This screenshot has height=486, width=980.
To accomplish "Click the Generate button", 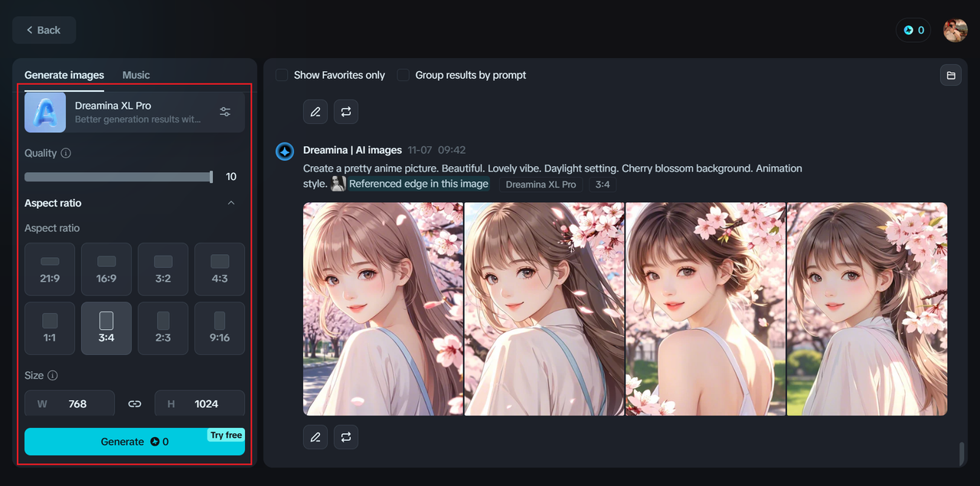I will click(x=135, y=442).
